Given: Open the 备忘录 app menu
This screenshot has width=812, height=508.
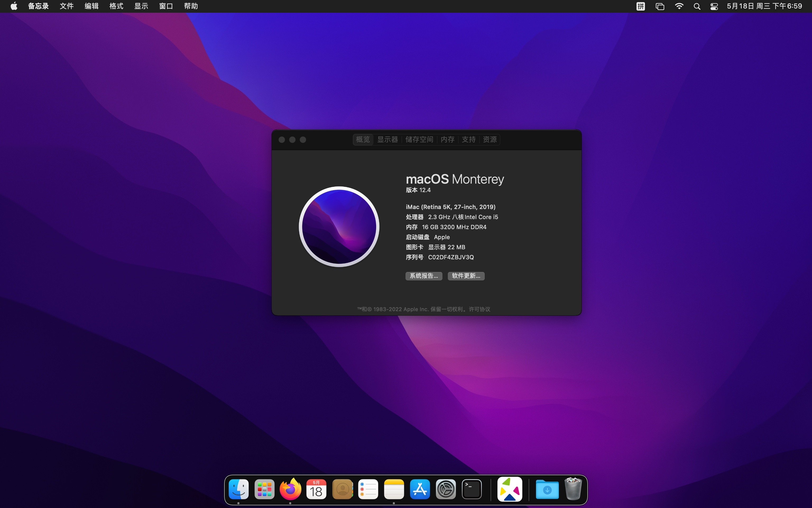Looking at the screenshot, I should [x=38, y=6].
